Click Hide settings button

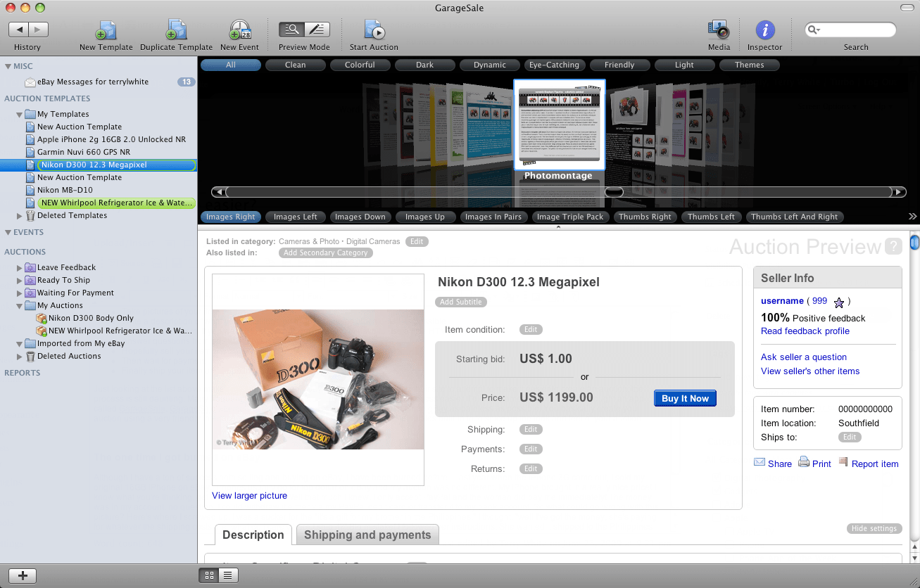(x=874, y=528)
